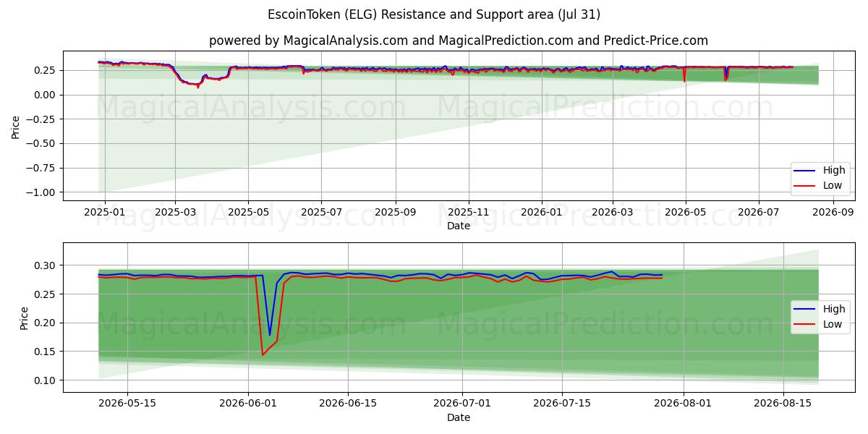Click the '0.00' y-axis label in top chart
This screenshot has width=868, height=434.
(46, 95)
